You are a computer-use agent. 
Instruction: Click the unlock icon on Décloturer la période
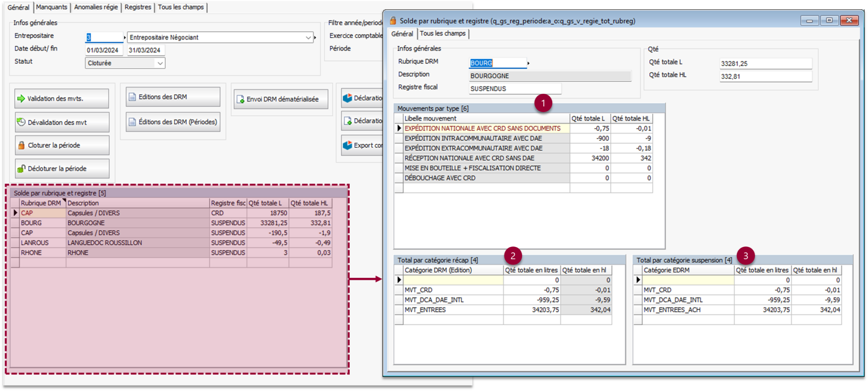click(x=21, y=169)
